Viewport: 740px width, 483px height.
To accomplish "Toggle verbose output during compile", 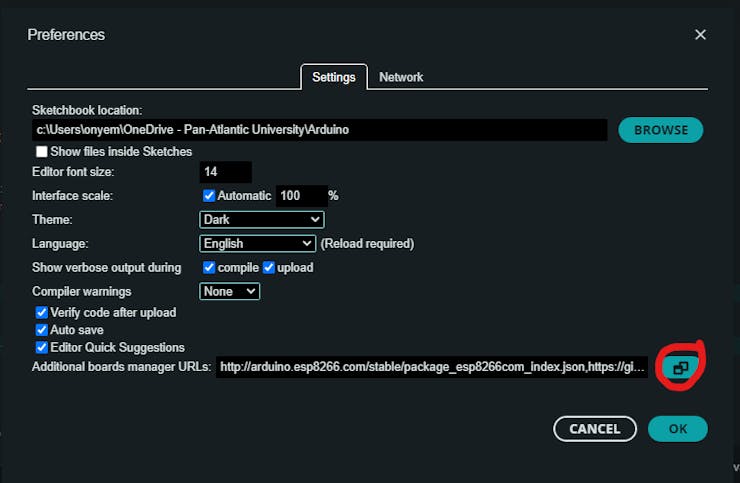I will coord(209,267).
